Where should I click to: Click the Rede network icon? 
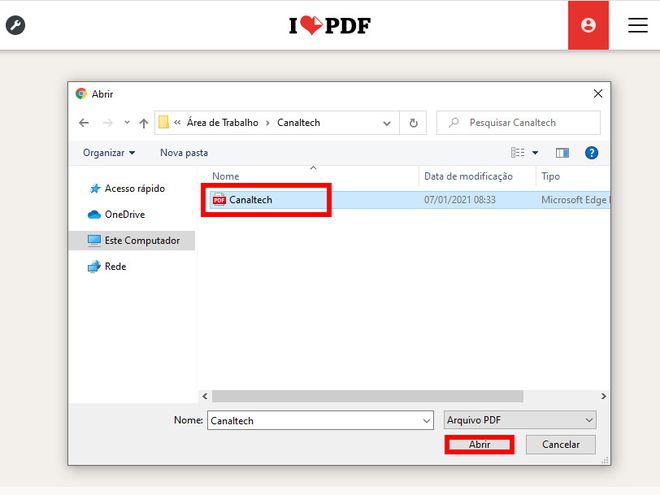[94, 266]
